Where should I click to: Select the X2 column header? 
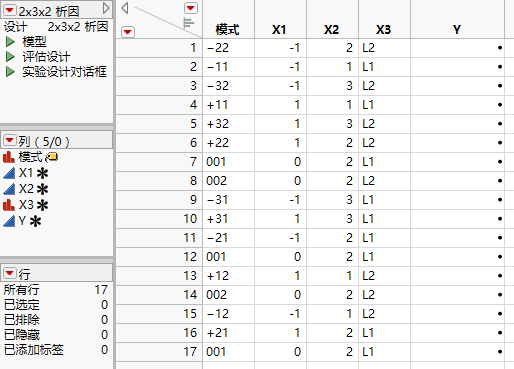(x=332, y=19)
